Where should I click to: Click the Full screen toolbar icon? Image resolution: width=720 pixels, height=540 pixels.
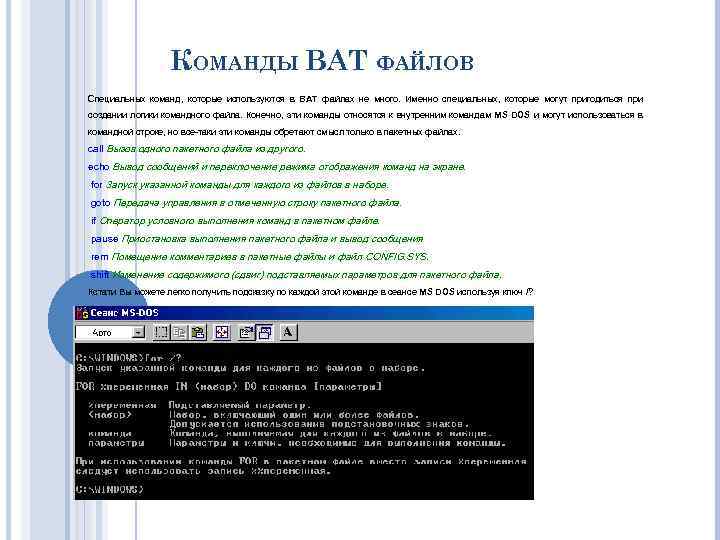pos(222,332)
